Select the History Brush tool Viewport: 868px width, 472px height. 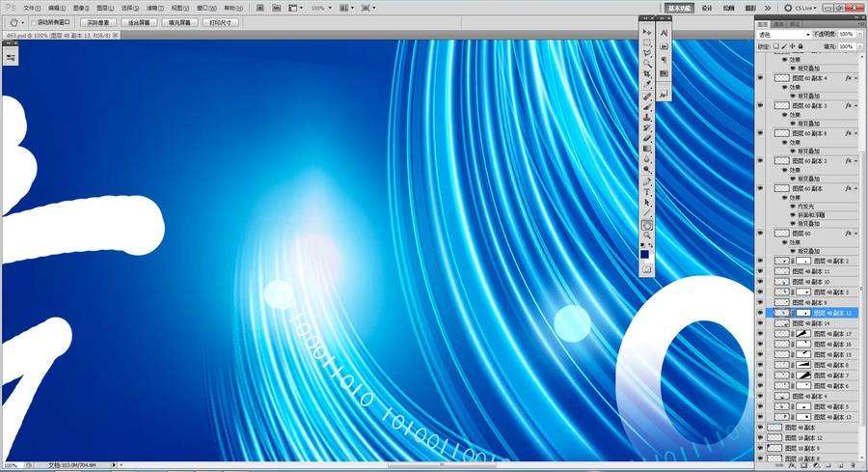pyautogui.click(x=646, y=128)
